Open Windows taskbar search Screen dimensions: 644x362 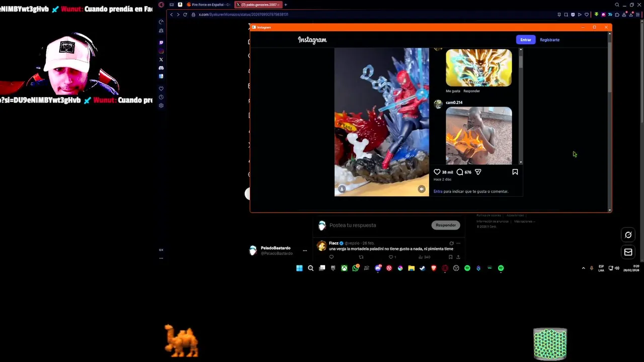click(310, 268)
